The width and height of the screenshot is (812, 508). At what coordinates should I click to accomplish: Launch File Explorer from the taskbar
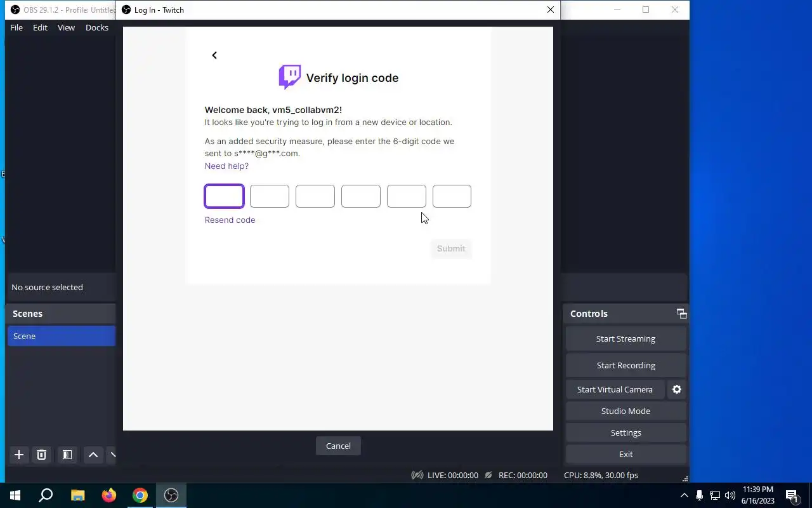pos(77,495)
